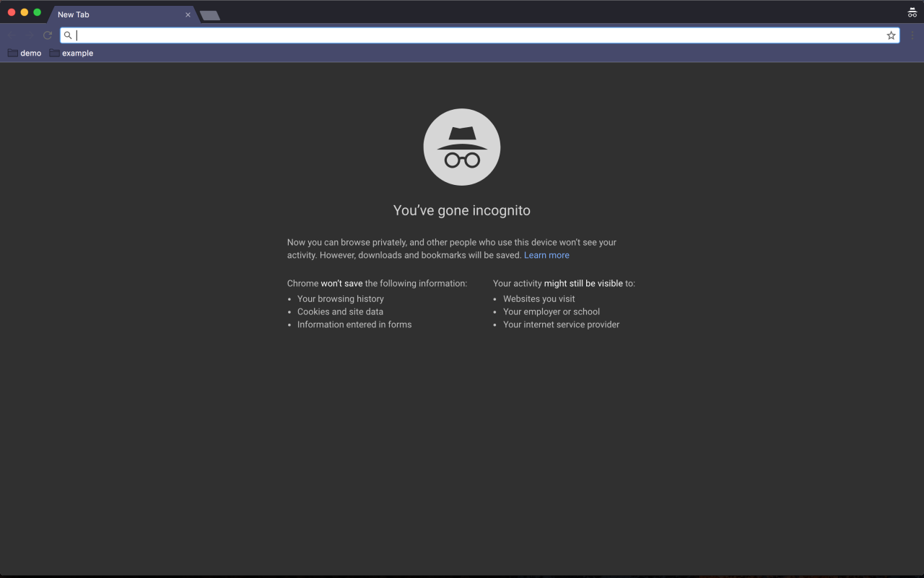Image resolution: width=924 pixels, height=578 pixels.
Task: Click the "You've gone incognito" heading
Action: coord(462,210)
